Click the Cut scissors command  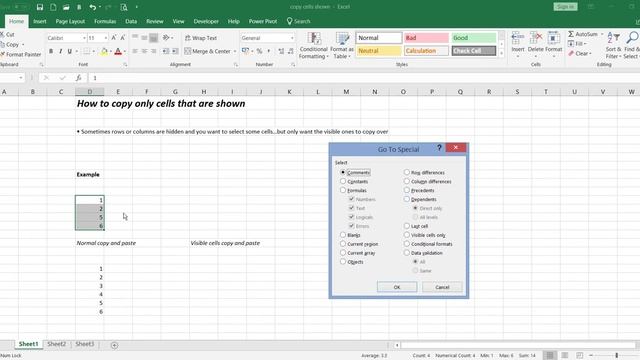[8, 35]
